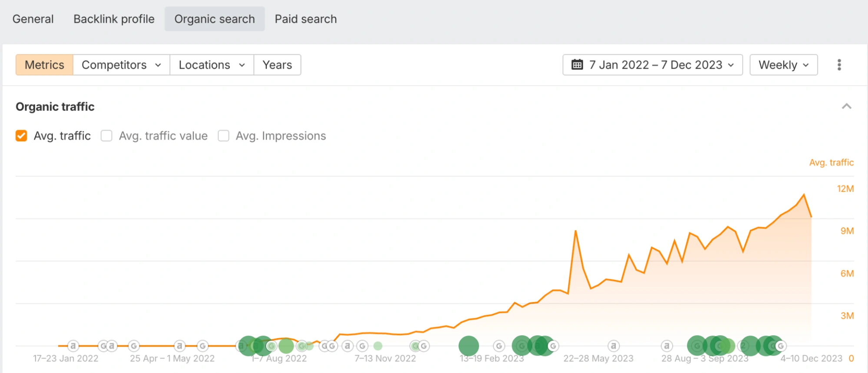Click small light-green dot above 7–13 Nov 2022
The image size is (868, 373).
pos(378,346)
